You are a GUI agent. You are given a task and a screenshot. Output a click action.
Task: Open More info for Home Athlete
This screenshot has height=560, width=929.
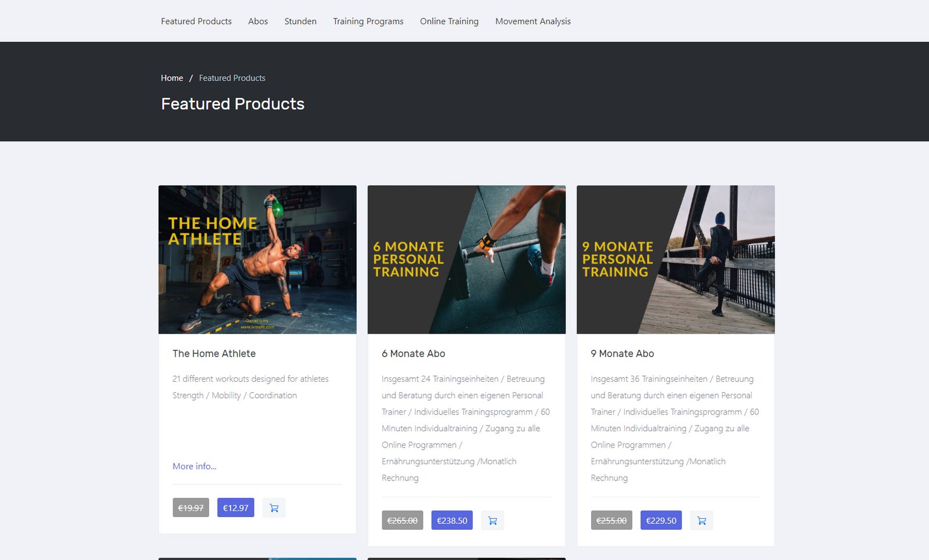click(x=195, y=466)
